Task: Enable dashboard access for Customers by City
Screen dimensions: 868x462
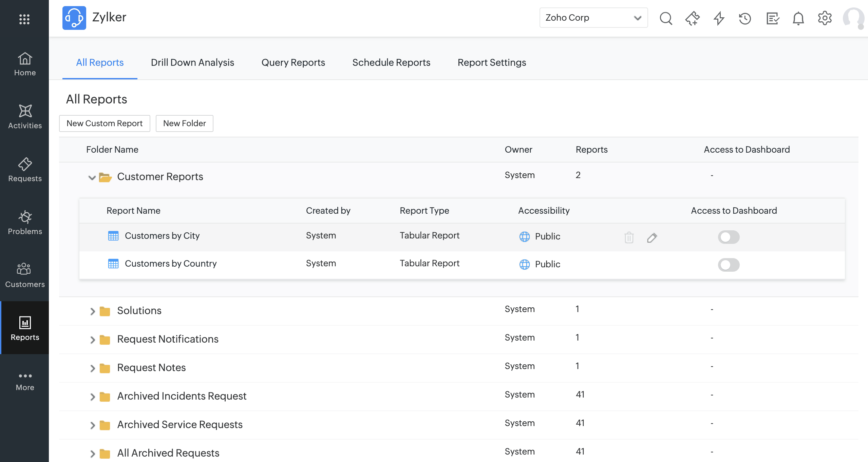Action: tap(728, 237)
